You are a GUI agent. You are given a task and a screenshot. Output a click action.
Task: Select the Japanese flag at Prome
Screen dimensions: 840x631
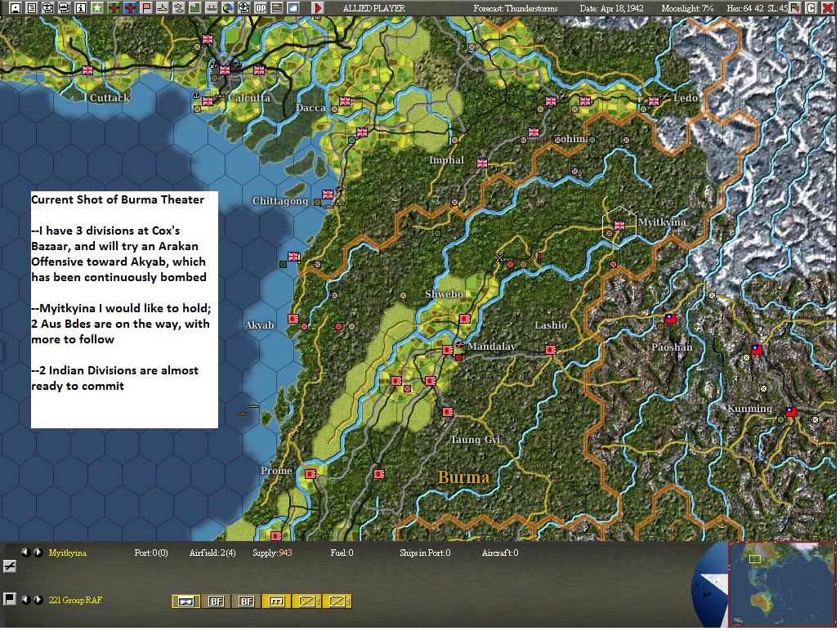(311, 473)
